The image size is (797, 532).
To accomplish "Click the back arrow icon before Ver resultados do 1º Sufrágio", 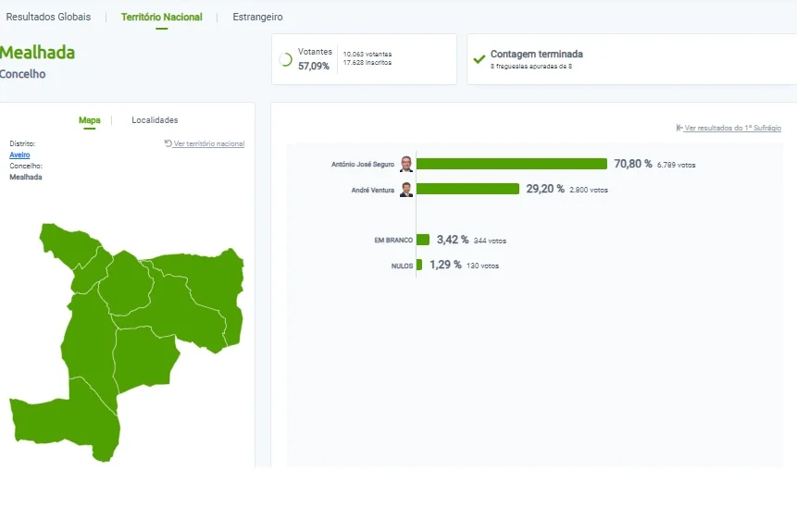I will [x=679, y=128].
